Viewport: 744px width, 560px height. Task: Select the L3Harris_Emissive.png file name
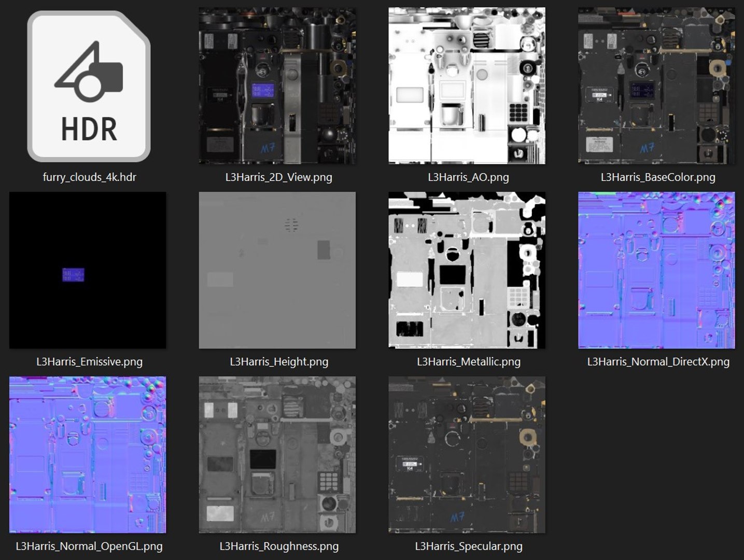point(89,362)
